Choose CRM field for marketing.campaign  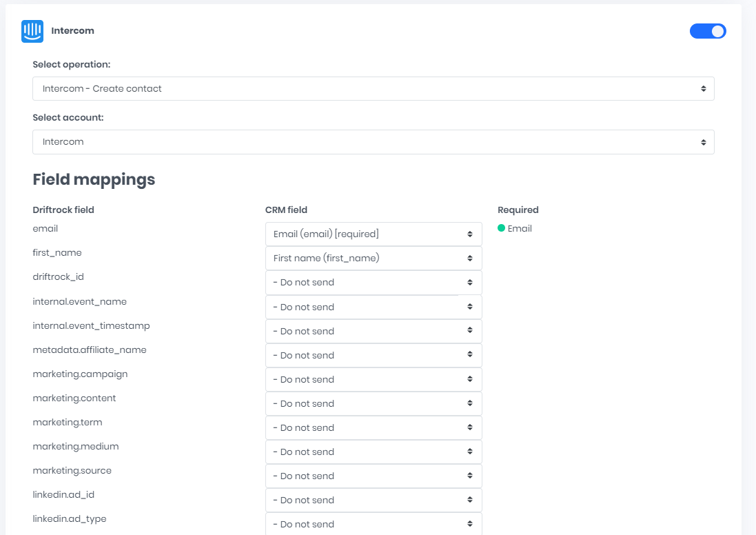pyautogui.click(x=373, y=380)
